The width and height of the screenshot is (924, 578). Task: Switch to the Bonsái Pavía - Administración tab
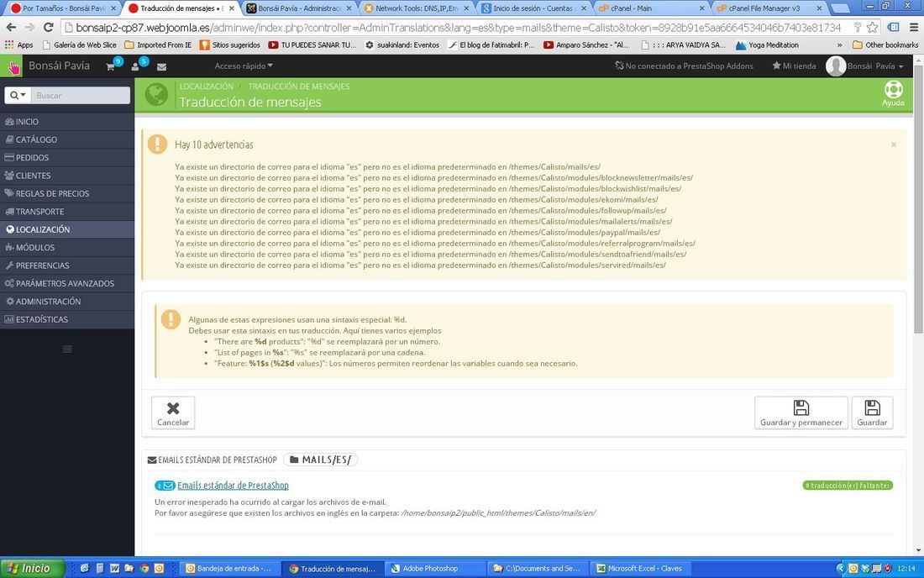point(299,8)
